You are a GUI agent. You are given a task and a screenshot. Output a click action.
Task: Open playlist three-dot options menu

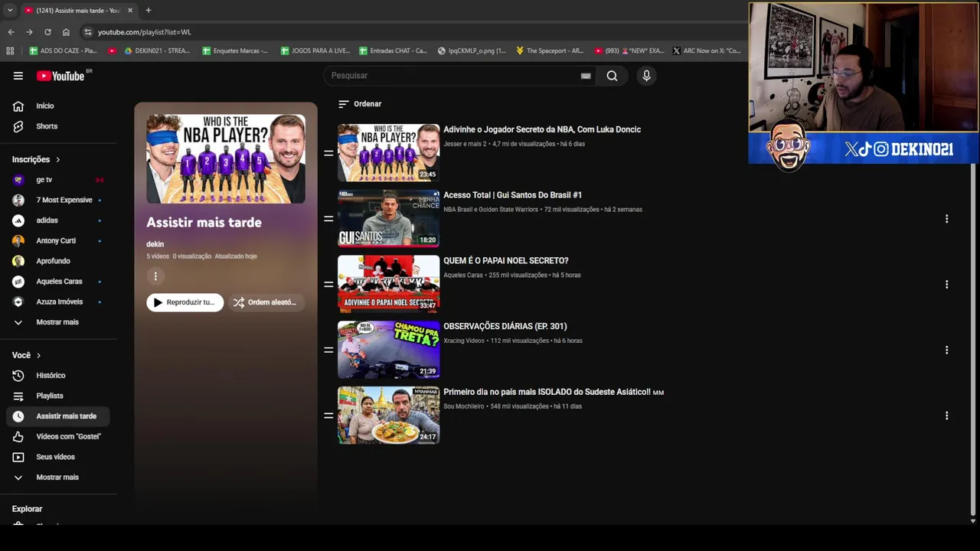tap(155, 276)
